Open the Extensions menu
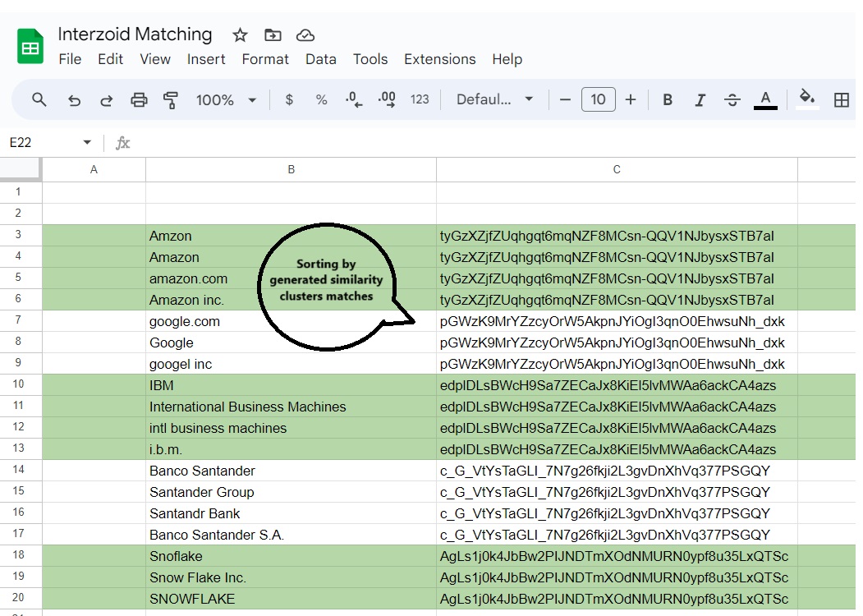This screenshot has height=616, width=863. tap(440, 59)
